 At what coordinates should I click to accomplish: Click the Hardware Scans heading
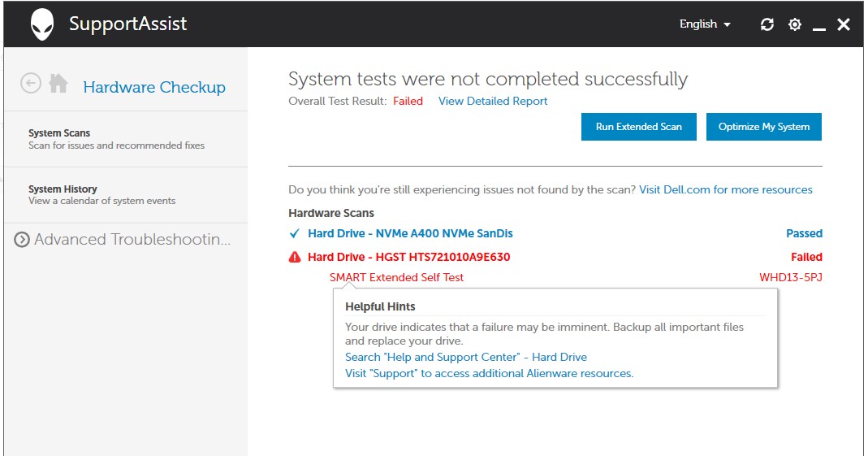click(x=331, y=213)
